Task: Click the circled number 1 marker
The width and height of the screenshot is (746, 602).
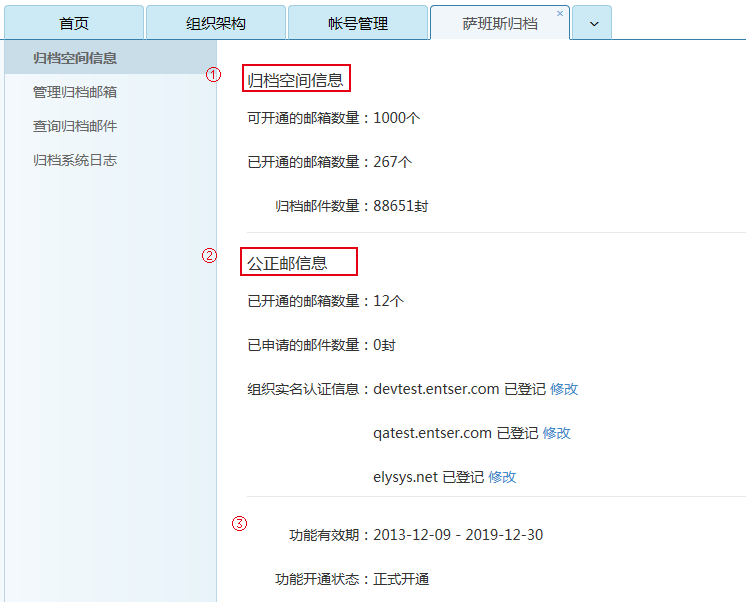Action: tap(213, 75)
